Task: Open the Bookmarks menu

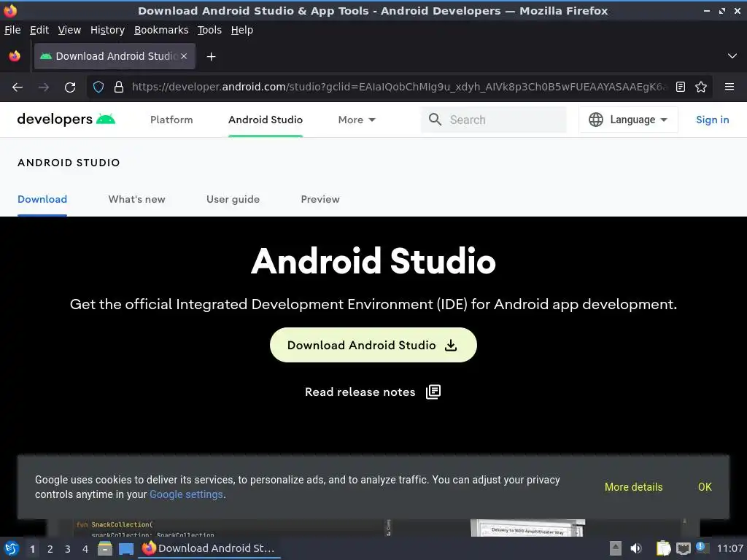Action: pyautogui.click(x=161, y=30)
